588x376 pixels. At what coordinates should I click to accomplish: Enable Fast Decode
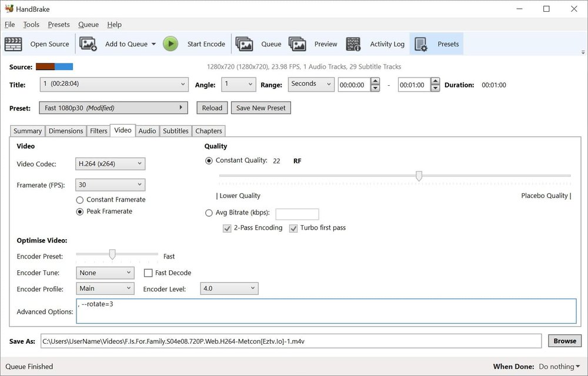[x=148, y=273]
